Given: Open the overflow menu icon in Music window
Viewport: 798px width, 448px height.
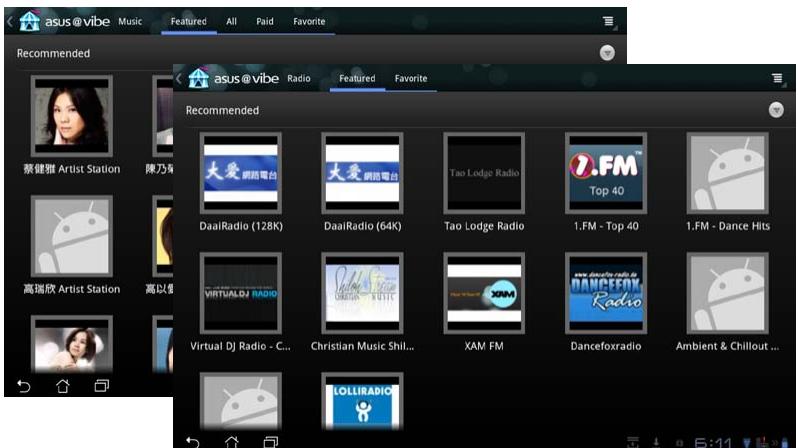Looking at the screenshot, I should point(608,21).
